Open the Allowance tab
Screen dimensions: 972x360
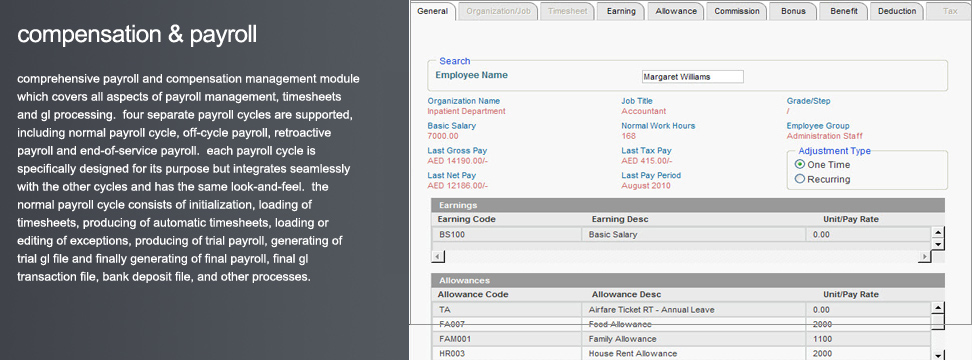(x=676, y=11)
